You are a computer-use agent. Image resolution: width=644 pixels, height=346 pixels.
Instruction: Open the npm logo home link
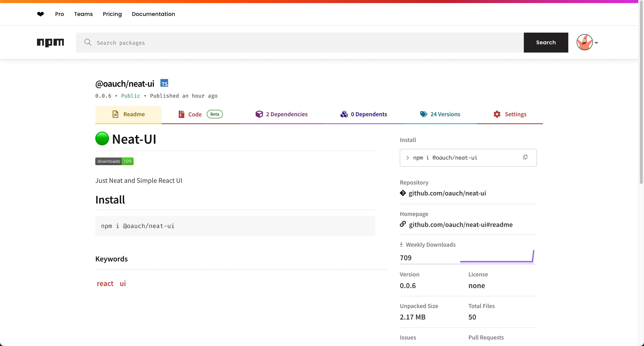pos(50,43)
